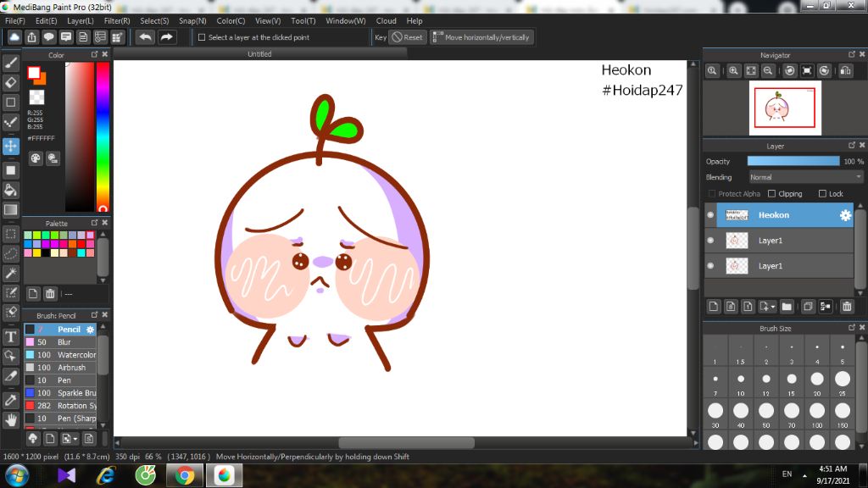
Task: Click the transparent color swatch
Action: tap(36, 97)
